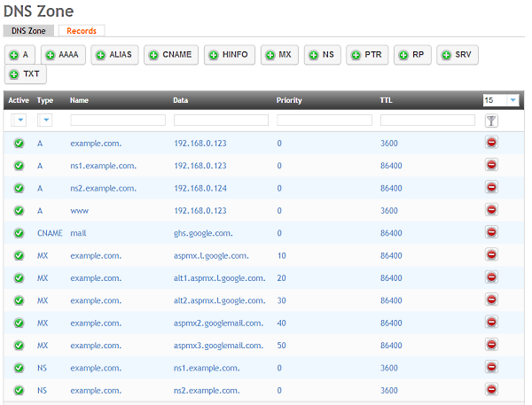
Task: Apply the filter with the funnel icon
Action: 491,121
